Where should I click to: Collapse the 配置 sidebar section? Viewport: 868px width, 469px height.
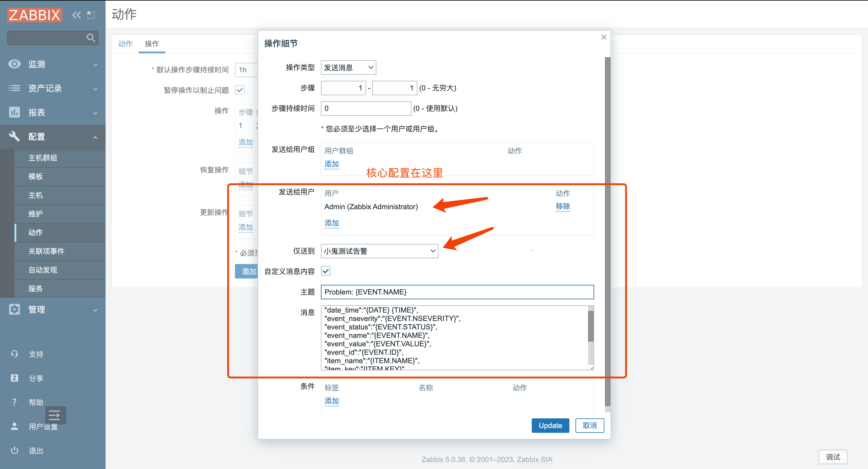tap(52, 137)
